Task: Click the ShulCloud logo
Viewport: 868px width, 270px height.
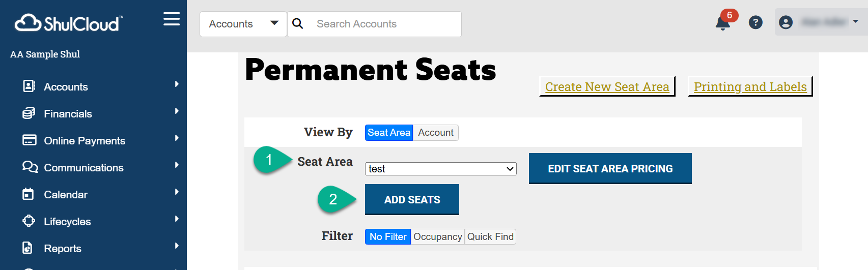Action: click(69, 23)
